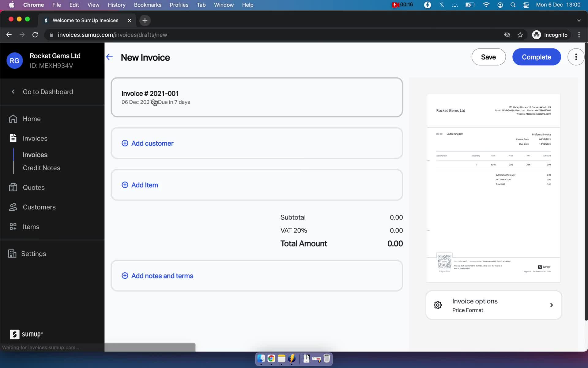Click the Settings sidebar icon
Image resolution: width=588 pixels, height=368 pixels.
point(13,254)
